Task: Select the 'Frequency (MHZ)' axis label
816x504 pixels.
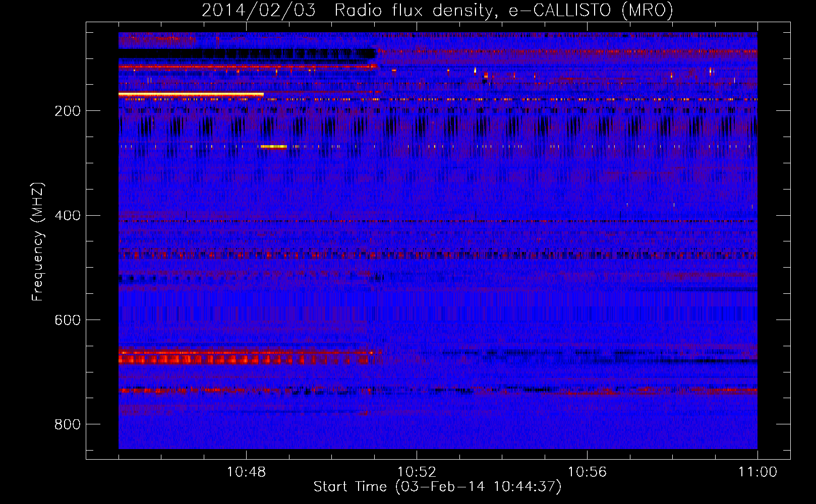Action: [38, 241]
